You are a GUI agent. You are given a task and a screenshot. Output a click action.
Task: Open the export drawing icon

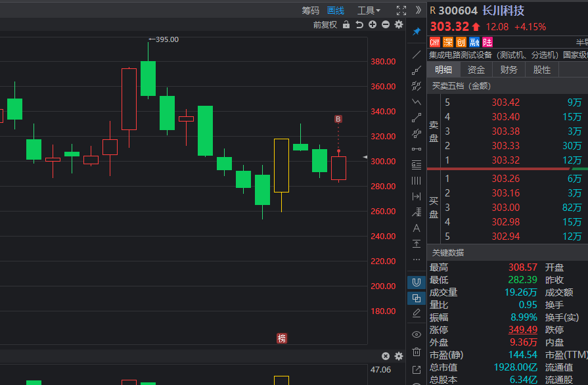[417, 370]
